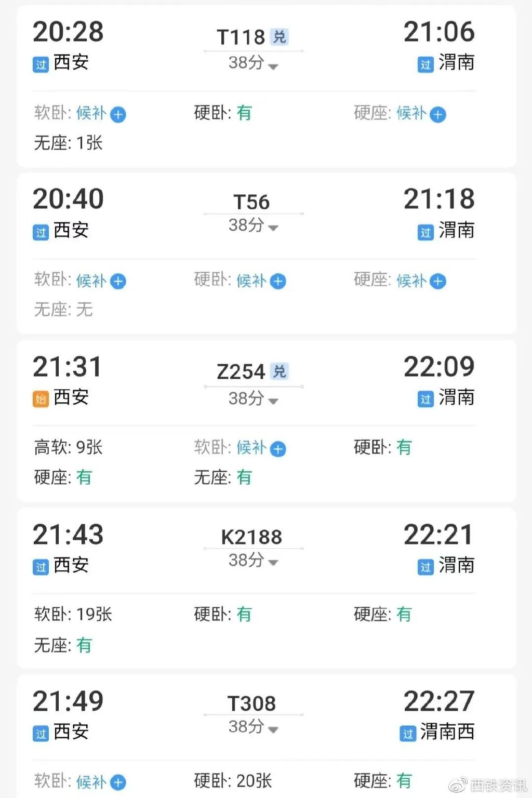Tap plus icon for T56 硬卧 waitlist
Screen dimensions: 532x798
click(278, 282)
